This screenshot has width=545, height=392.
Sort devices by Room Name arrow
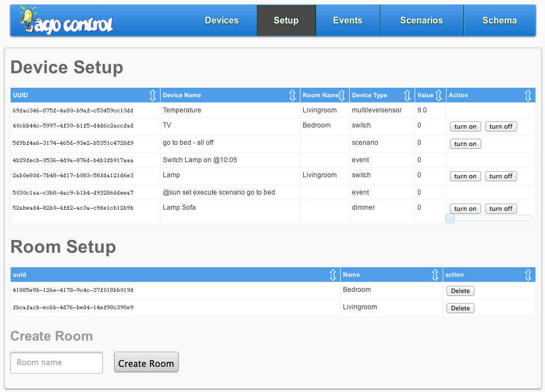(342, 95)
